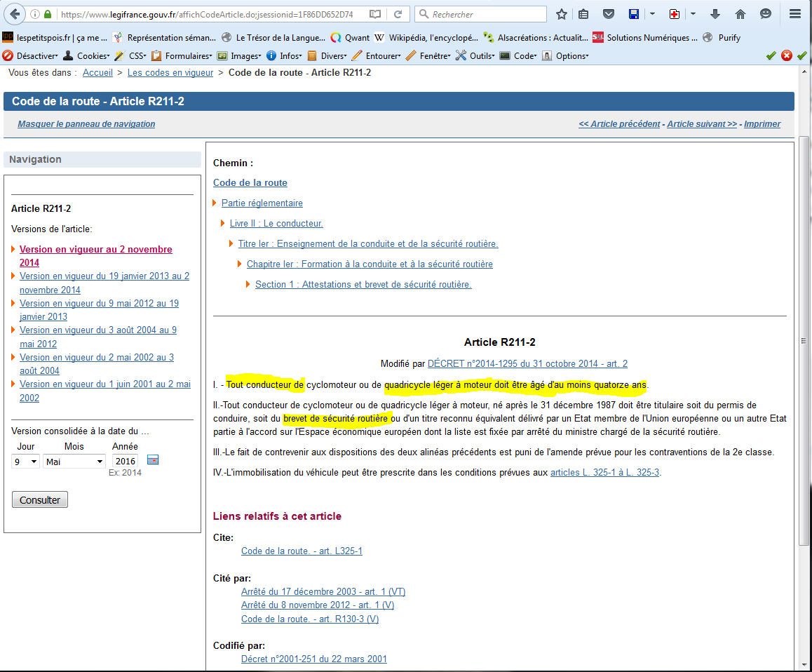The image size is (812, 672).
Task: Click in the Année year field
Action: [x=124, y=461]
